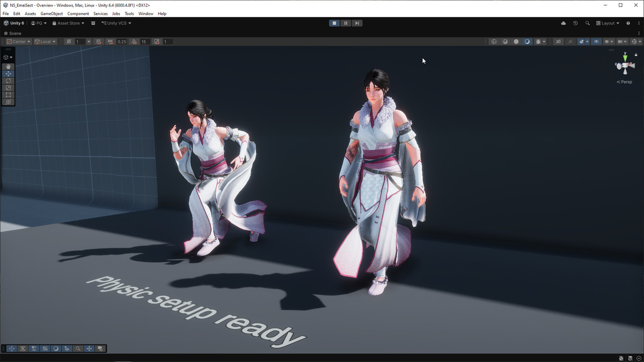Click the status bar debugger bug icon
This screenshot has height=362, width=644.
coord(621,358)
